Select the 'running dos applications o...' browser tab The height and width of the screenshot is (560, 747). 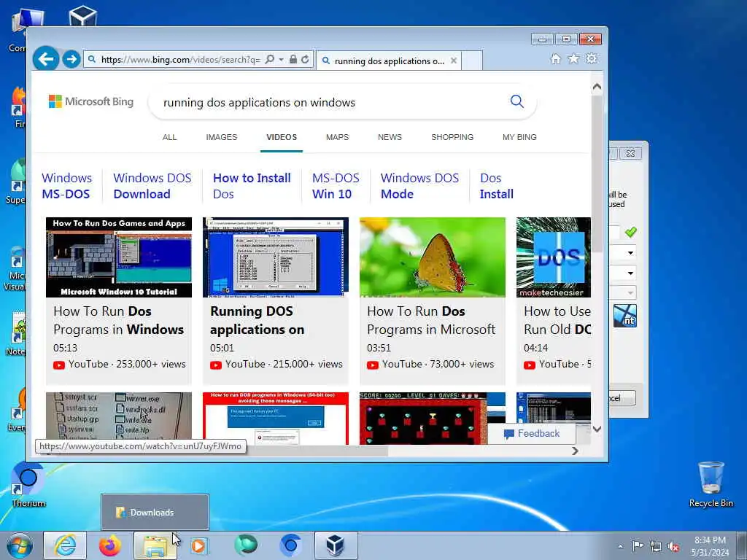388,61
